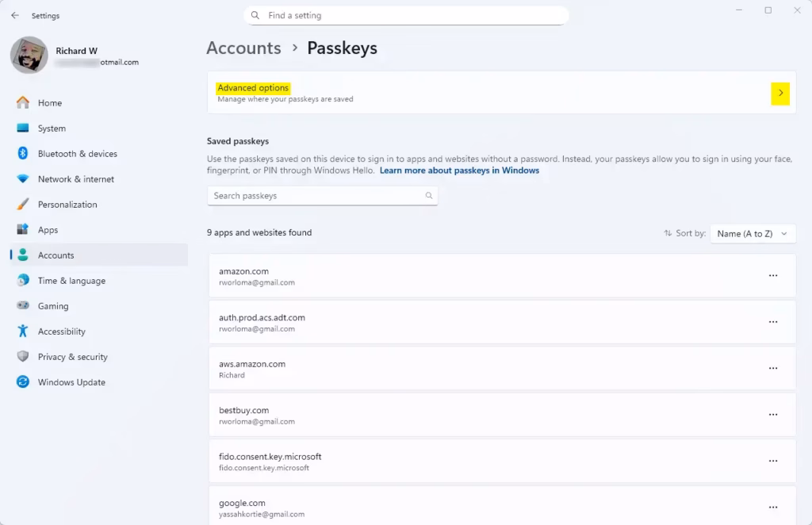This screenshot has height=525, width=812.
Task: Open Privacy & security settings
Action: point(73,356)
